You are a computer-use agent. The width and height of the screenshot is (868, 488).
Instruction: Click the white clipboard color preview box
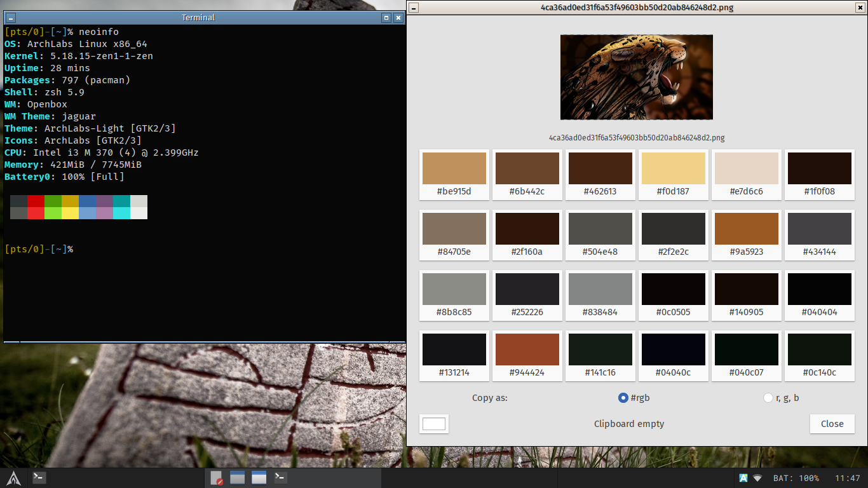(x=434, y=424)
